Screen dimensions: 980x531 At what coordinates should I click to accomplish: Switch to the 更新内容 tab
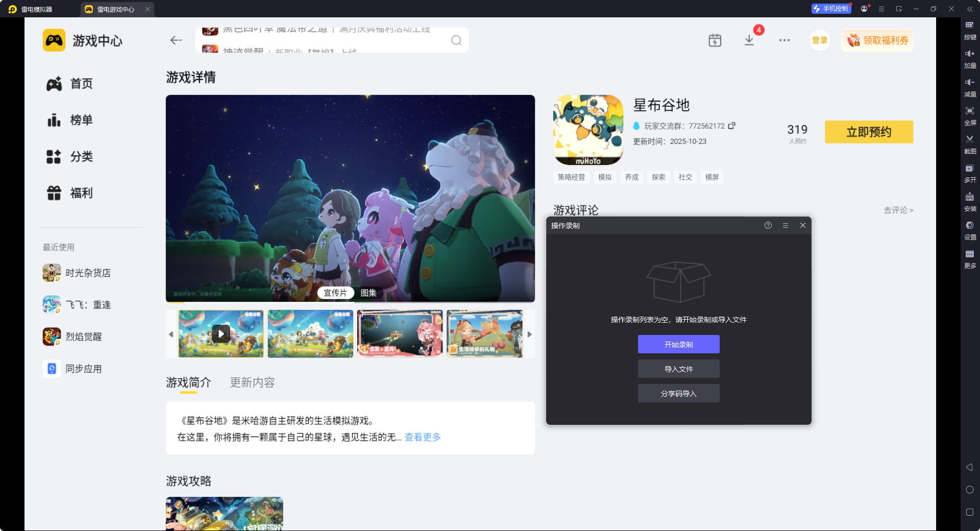point(252,382)
